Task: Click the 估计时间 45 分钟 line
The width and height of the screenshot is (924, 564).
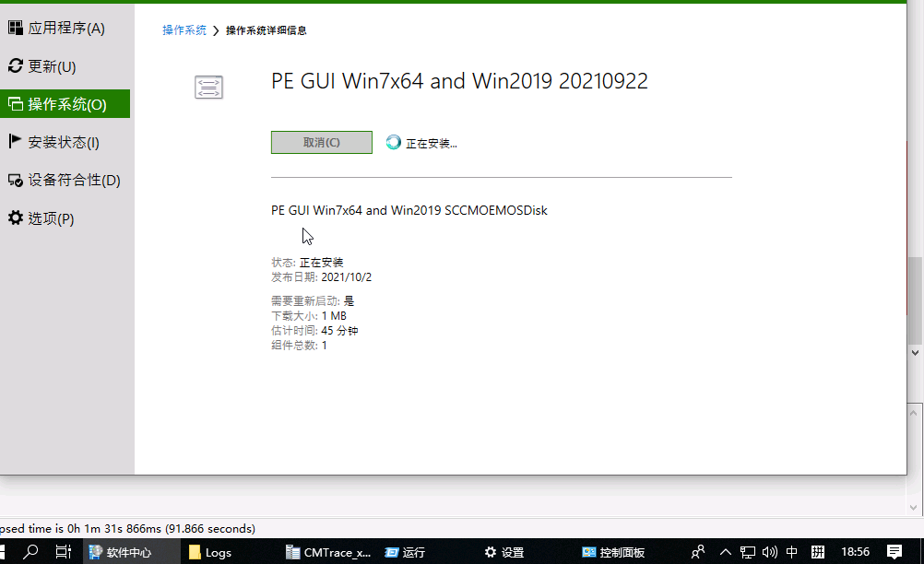Action: 314,330
